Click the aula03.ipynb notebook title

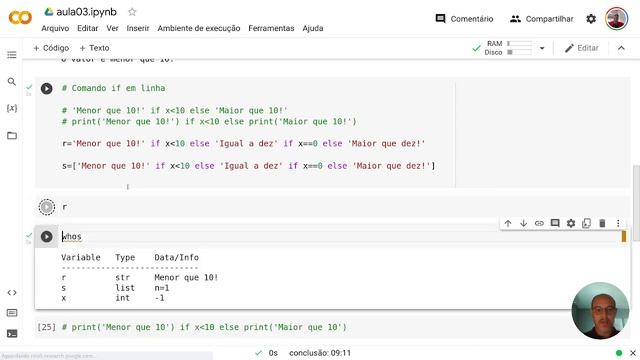pyautogui.click(x=86, y=12)
